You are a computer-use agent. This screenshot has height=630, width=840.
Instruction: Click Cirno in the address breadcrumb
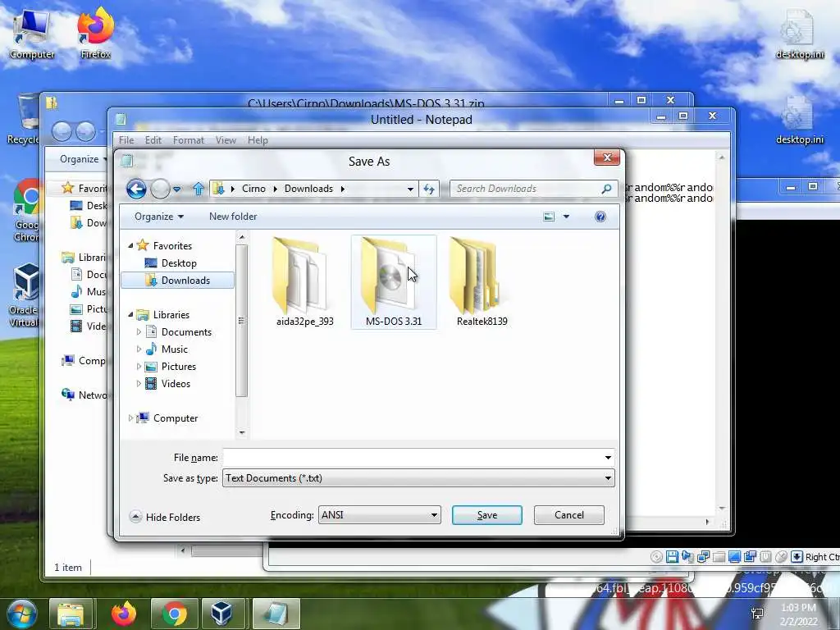tap(253, 189)
